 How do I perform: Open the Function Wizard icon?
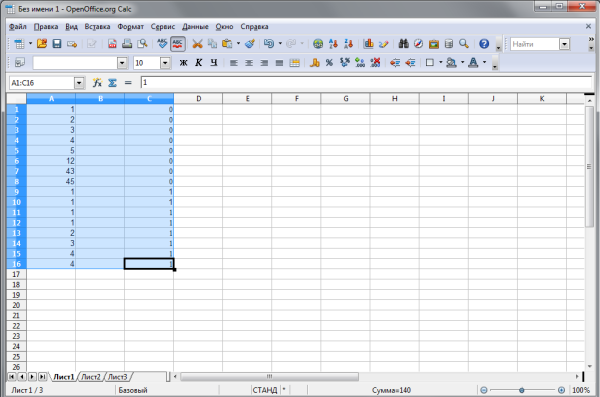pos(97,83)
